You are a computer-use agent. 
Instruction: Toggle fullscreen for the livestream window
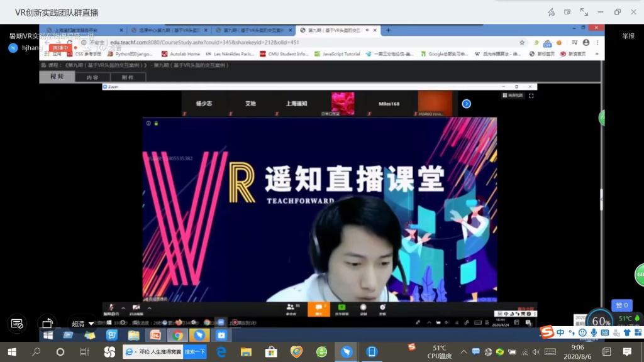[x=584, y=12]
